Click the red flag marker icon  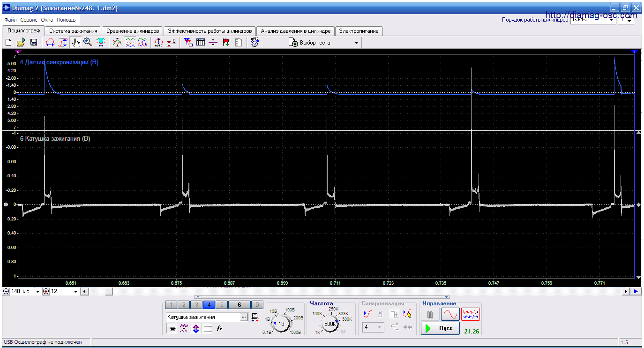[x=226, y=43]
